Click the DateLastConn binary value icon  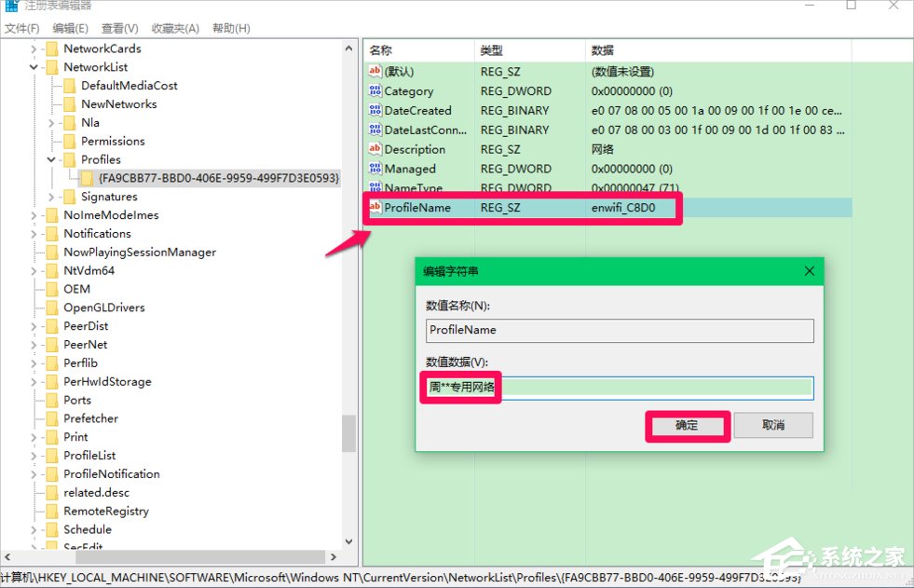pos(376,130)
